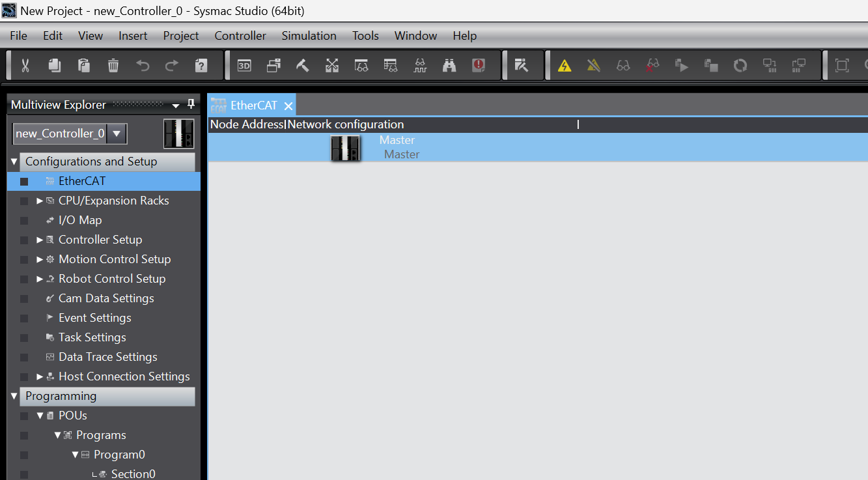The width and height of the screenshot is (868, 480).
Task: Collapse the Programming section
Action: click(x=14, y=396)
